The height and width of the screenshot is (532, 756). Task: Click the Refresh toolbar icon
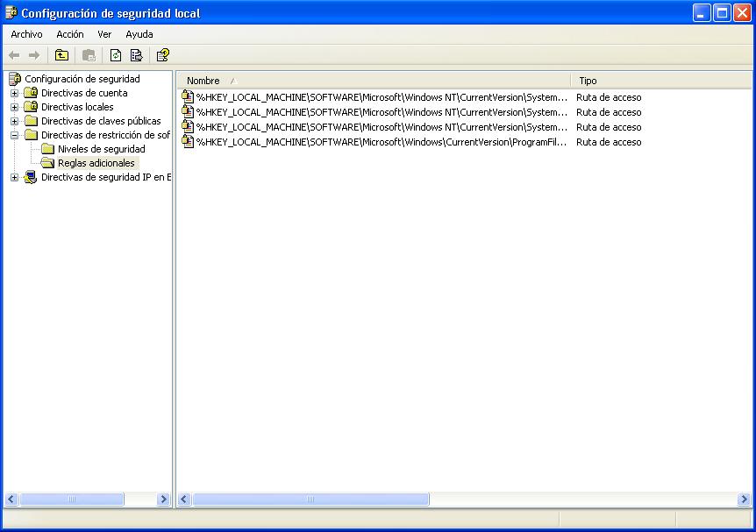[115, 55]
